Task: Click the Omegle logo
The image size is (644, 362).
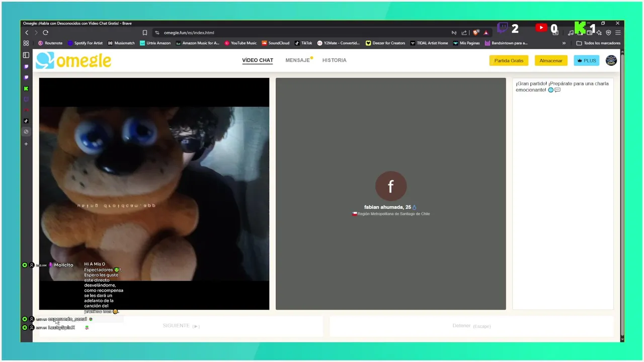Action: pos(73,60)
